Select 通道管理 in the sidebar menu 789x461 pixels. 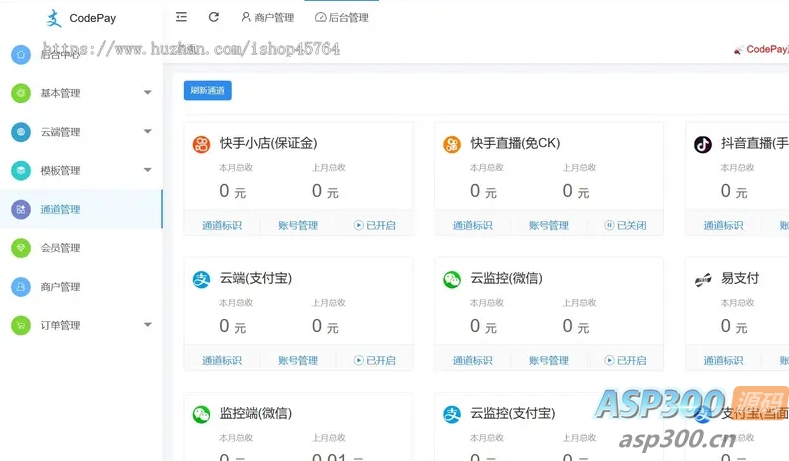tap(81, 209)
